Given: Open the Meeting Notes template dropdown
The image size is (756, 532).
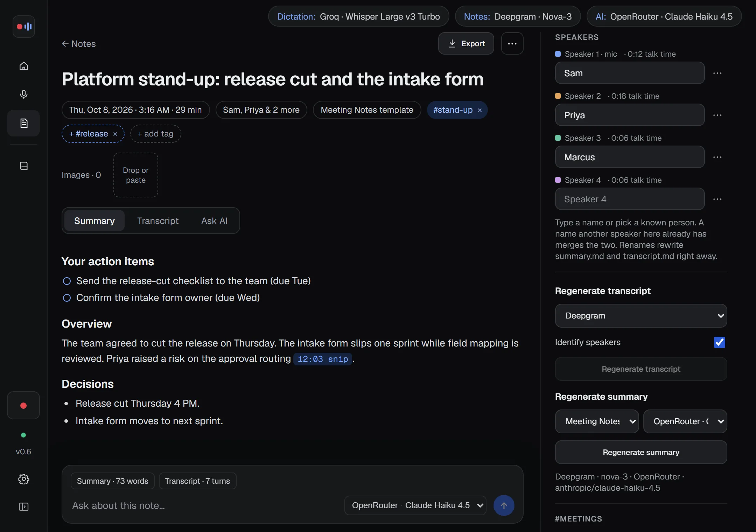Looking at the screenshot, I should click(597, 421).
